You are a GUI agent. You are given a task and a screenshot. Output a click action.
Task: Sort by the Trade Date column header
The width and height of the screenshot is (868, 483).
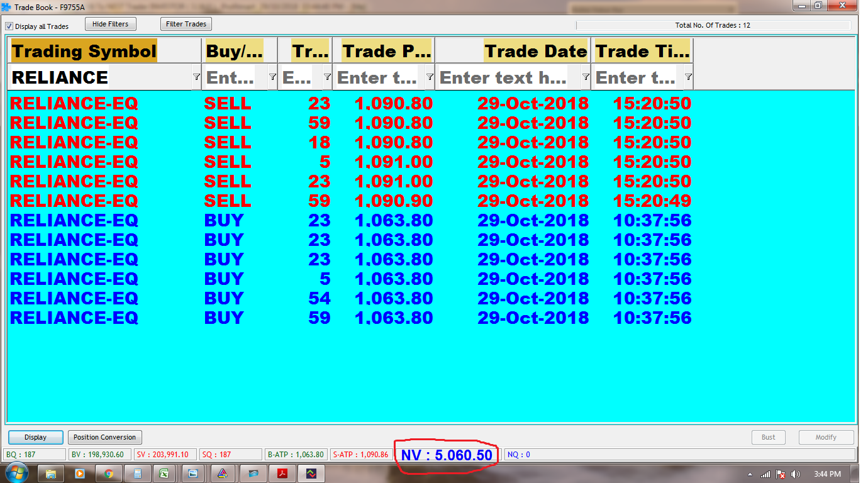[535, 51]
